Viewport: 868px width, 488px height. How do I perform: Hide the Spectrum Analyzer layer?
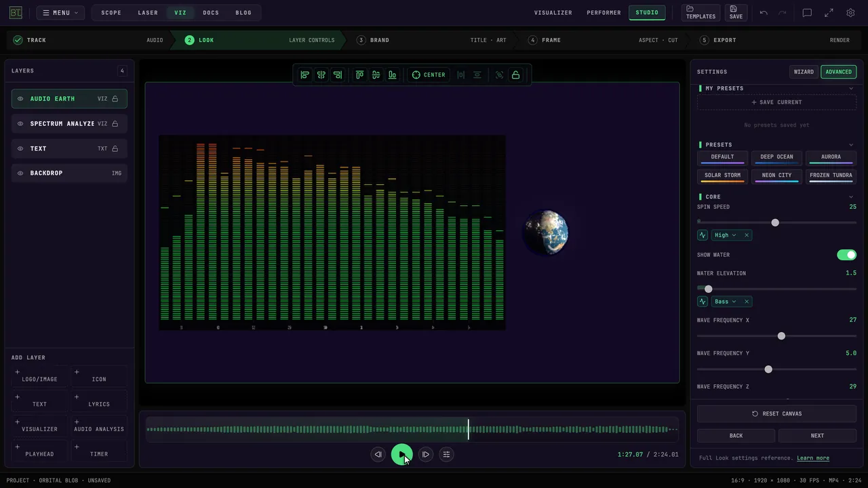(x=20, y=124)
